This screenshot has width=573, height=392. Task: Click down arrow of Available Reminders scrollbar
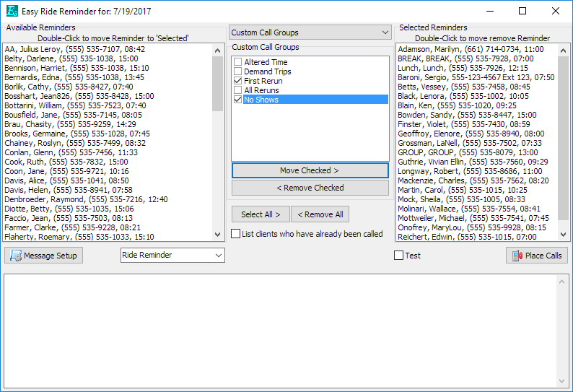click(218, 235)
